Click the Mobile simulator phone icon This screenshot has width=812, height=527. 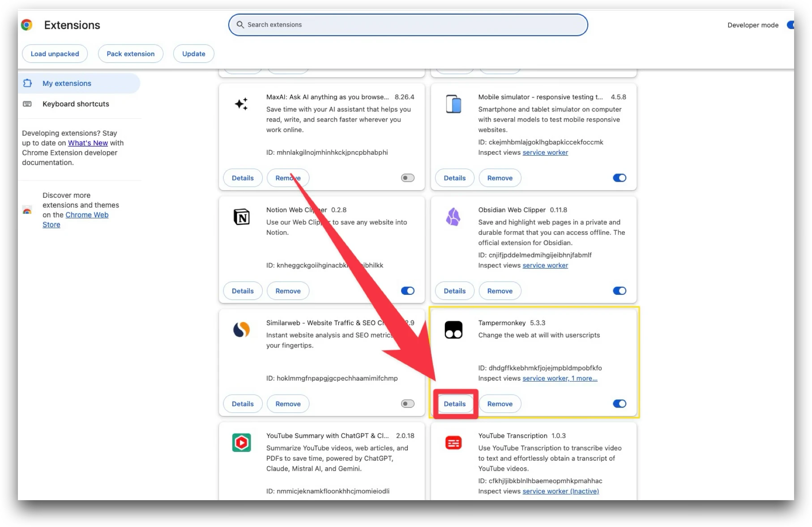pos(453,104)
